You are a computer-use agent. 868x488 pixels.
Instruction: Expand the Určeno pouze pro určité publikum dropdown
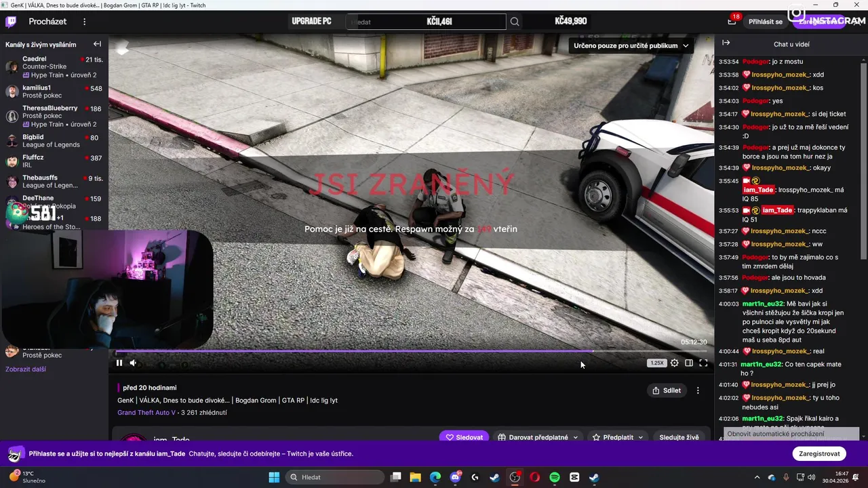631,45
